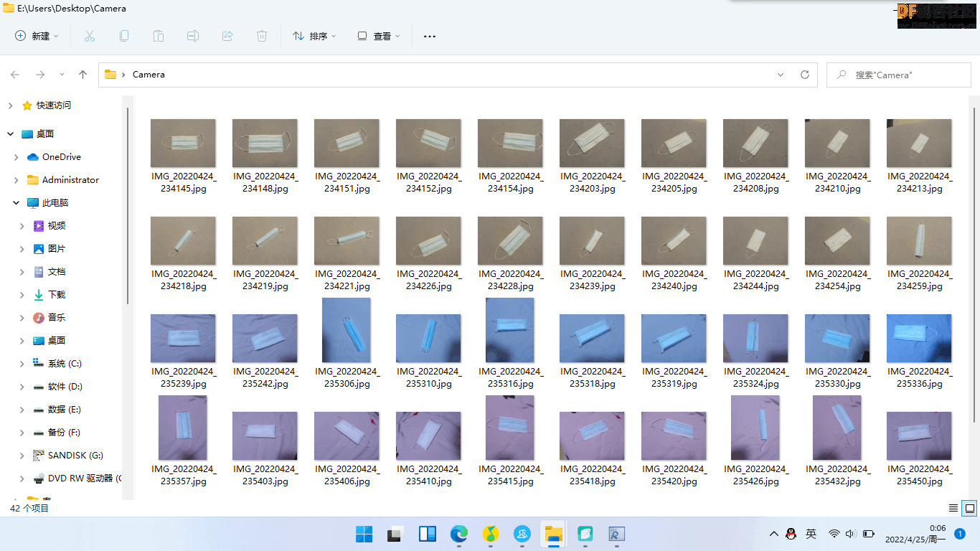
Task: Open Task View on taskbar
Action: point(395,534)
